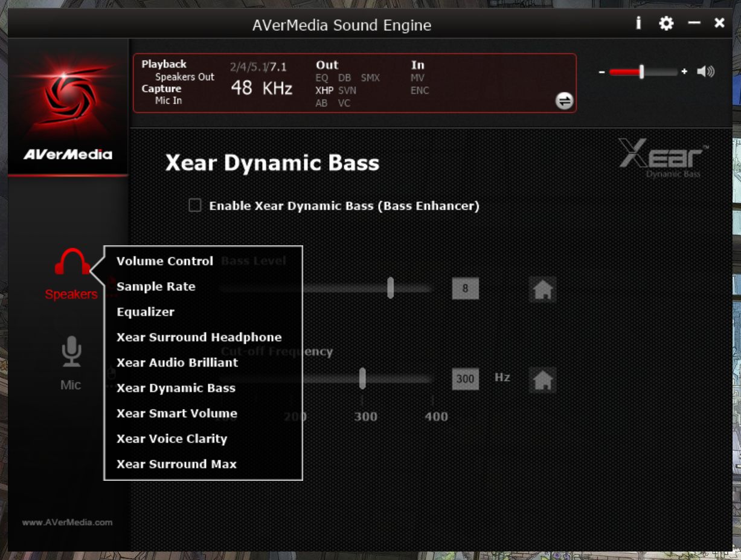Open the settings gear icon
Viewport: 741px width, 560px height.
click(666, 24)
